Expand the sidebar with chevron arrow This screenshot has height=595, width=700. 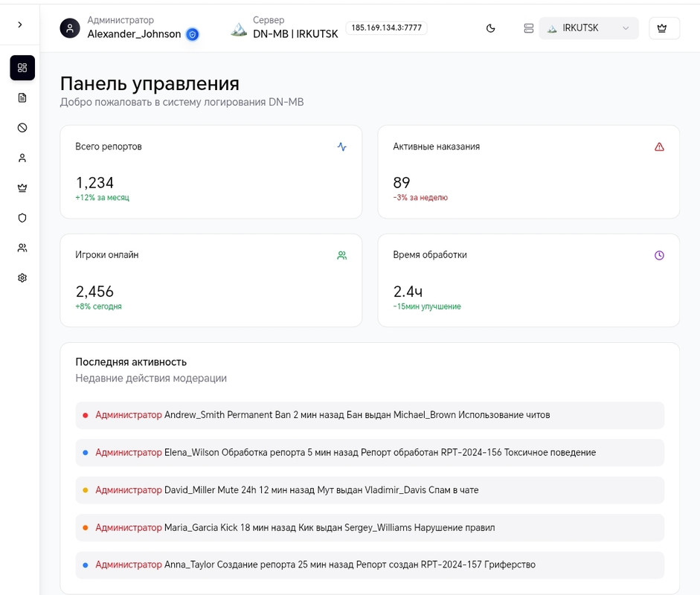(x=20, y=25)
